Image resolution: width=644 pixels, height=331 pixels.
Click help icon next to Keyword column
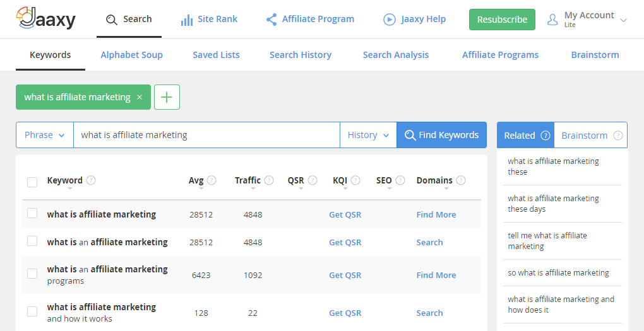click(x=91, y=180)
